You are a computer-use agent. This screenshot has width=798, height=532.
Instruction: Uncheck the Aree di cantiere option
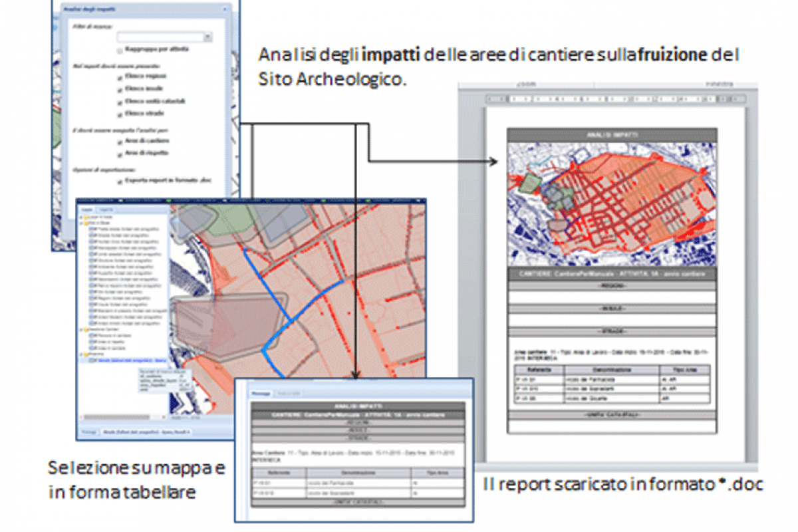point(120,142)
